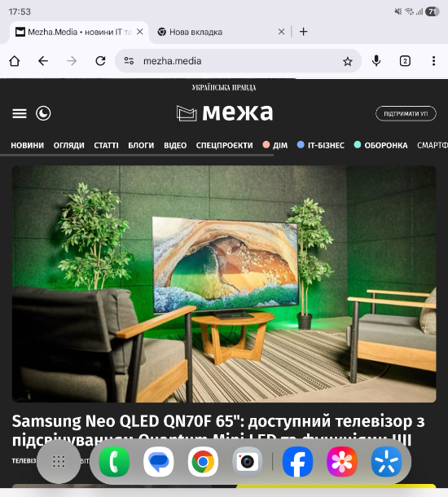Image resolution: width=448 pixels, height=497 pixels.
Task: Open the НОВИНИ section
Action: tap(27, 146)
